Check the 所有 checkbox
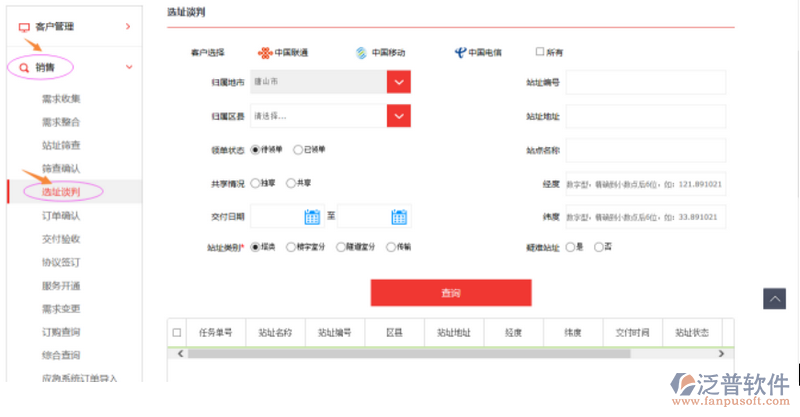The height and width of the screenshot is (417, 800). point(540,51)
